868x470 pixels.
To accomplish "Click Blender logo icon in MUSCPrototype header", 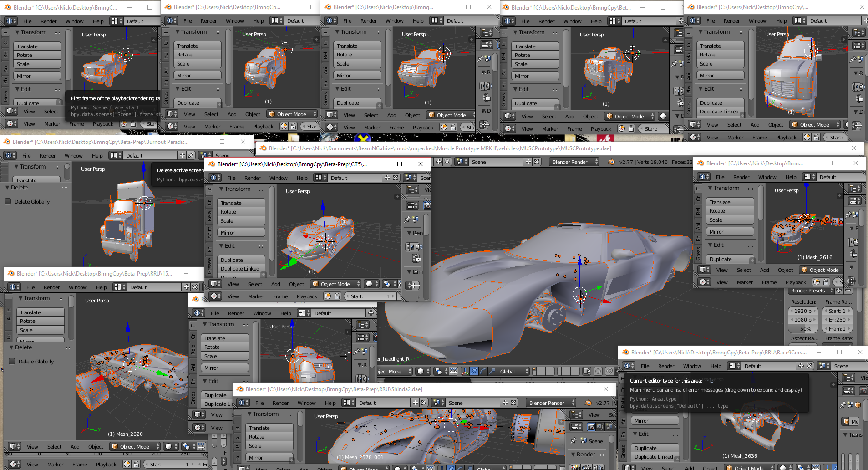I will [611, 162].
